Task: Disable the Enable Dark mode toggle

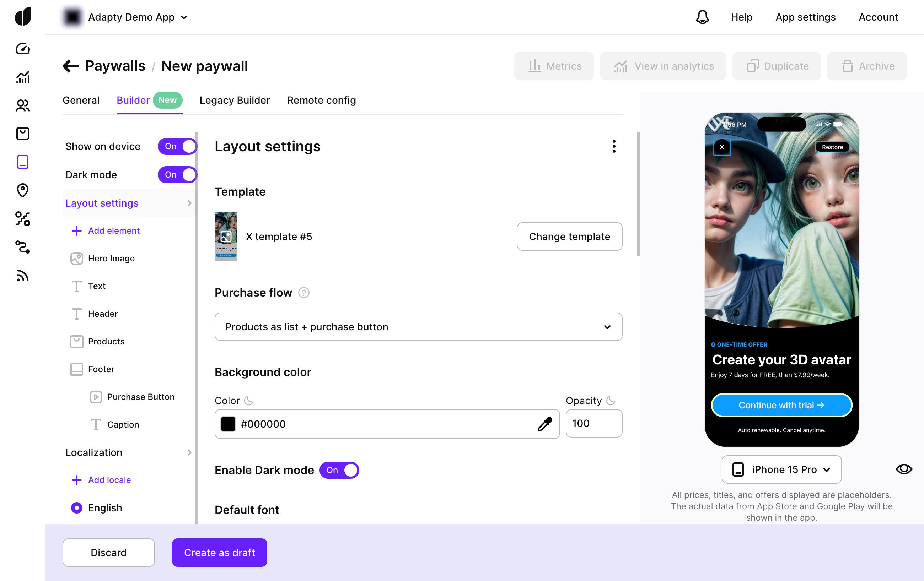Action: (339, 470)
